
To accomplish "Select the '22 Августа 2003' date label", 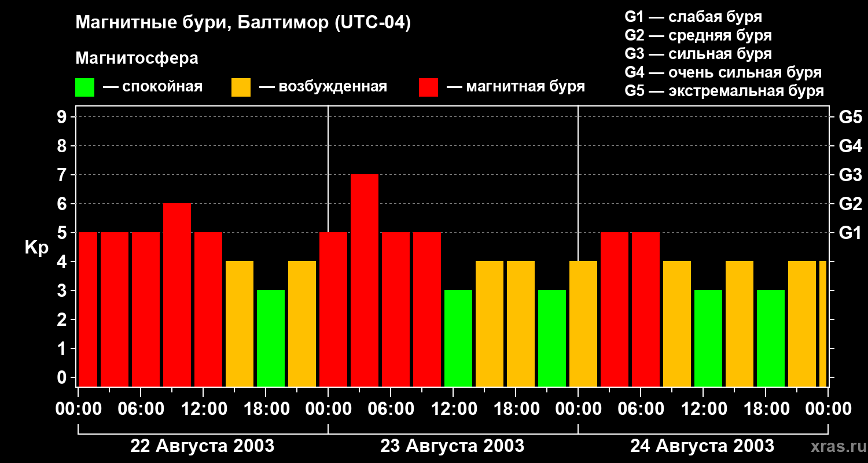I will [x=202, y=446].
